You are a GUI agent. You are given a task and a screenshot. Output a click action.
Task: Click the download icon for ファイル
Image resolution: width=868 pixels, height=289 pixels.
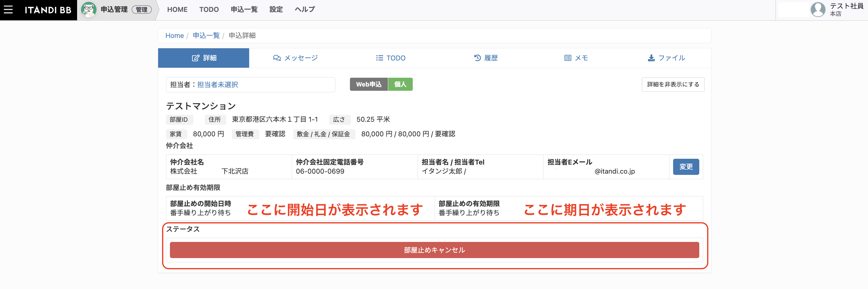[x=651, y=58]
